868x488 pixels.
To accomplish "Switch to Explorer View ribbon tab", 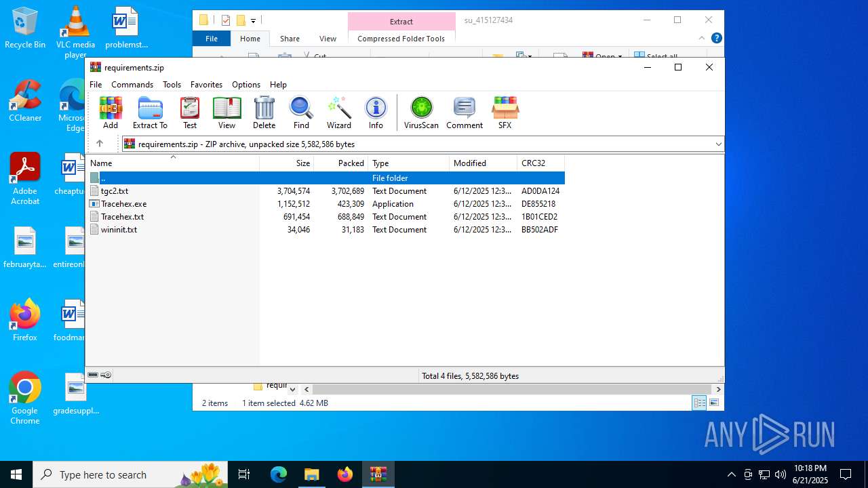I will click(x=328, y=39).
